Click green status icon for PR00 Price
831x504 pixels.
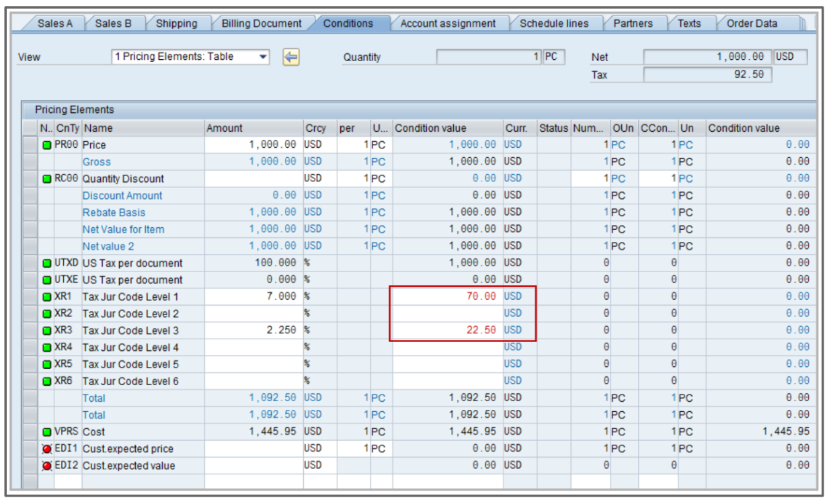click(x=47, y=145)
